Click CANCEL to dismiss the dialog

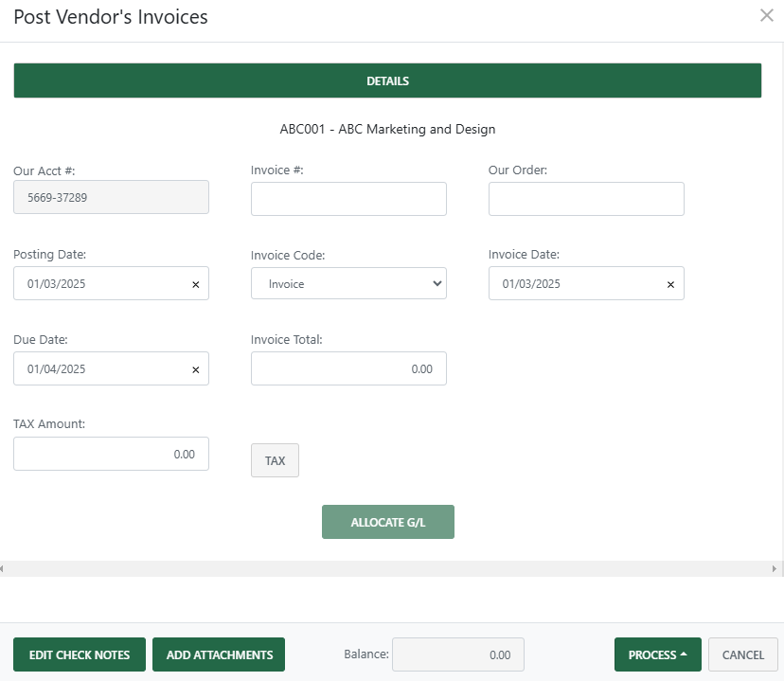(x=742, y=654)
